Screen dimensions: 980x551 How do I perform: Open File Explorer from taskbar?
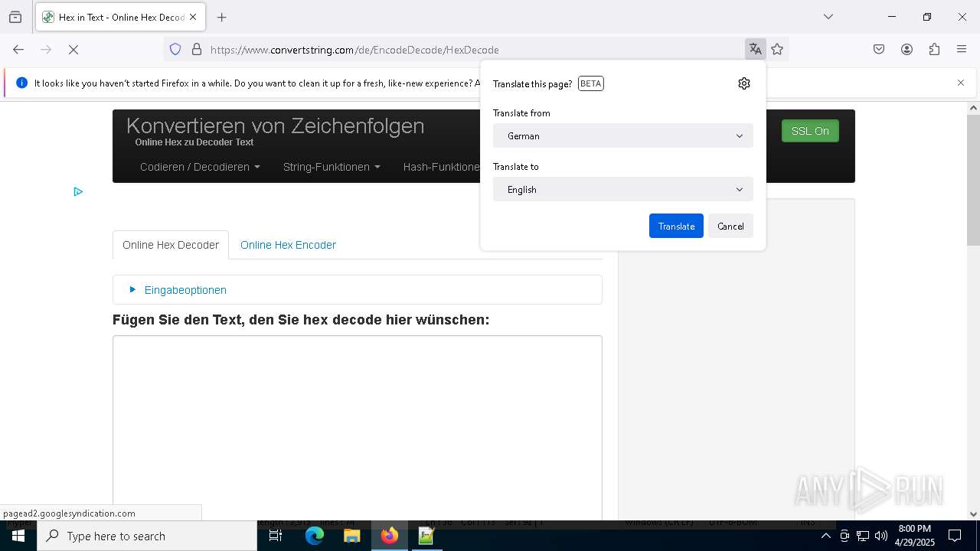click(x=352, y=536)
